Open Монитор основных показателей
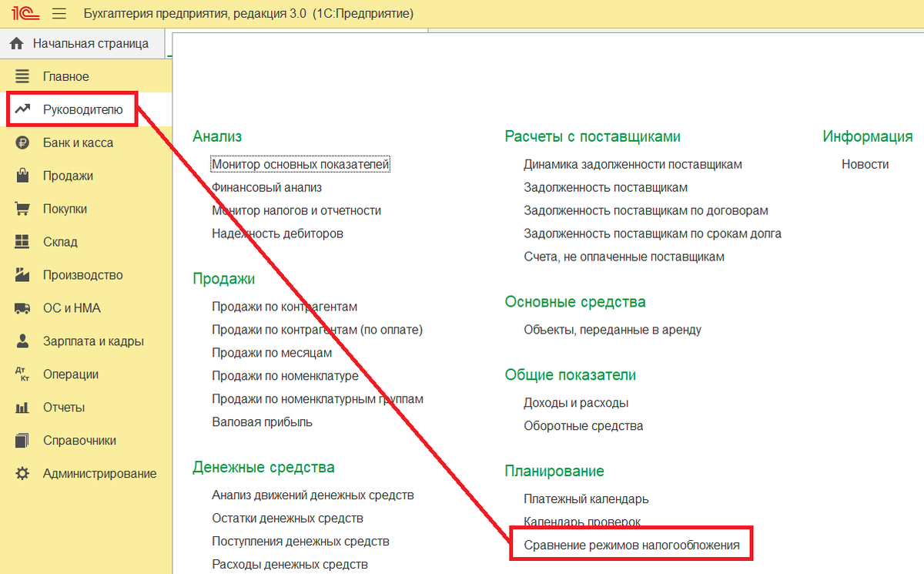924x574 pixels. click(301, 164)
